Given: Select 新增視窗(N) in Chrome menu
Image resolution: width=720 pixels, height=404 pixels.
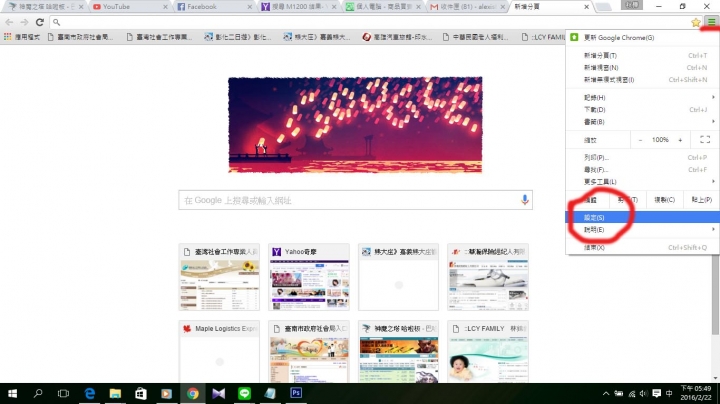Looking at the screenshot, I should [x=642, y=67].
